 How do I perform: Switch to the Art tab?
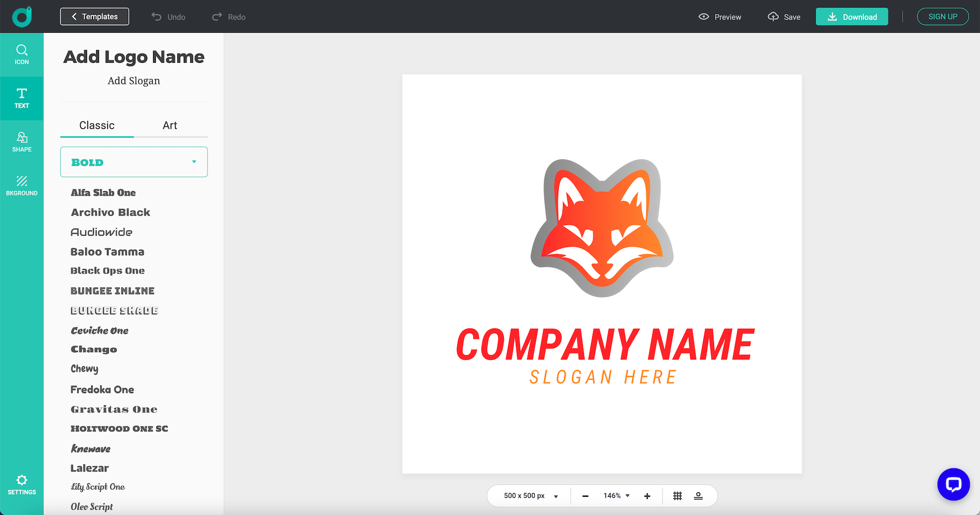coord(170,126)
